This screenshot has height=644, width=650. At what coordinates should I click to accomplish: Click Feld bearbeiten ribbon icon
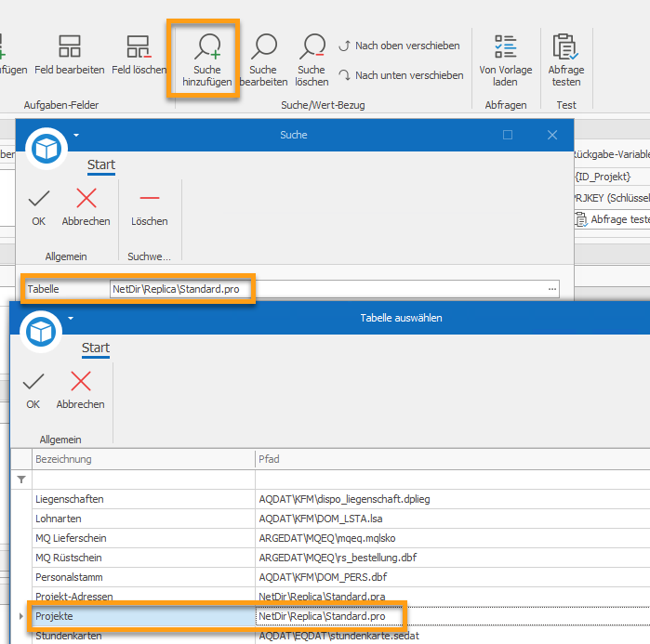69,54
